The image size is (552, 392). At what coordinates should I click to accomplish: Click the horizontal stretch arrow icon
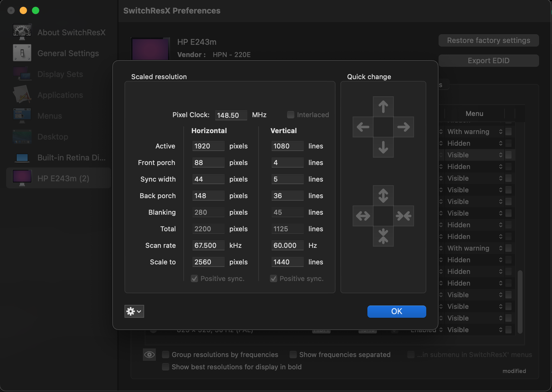(363, 216)
